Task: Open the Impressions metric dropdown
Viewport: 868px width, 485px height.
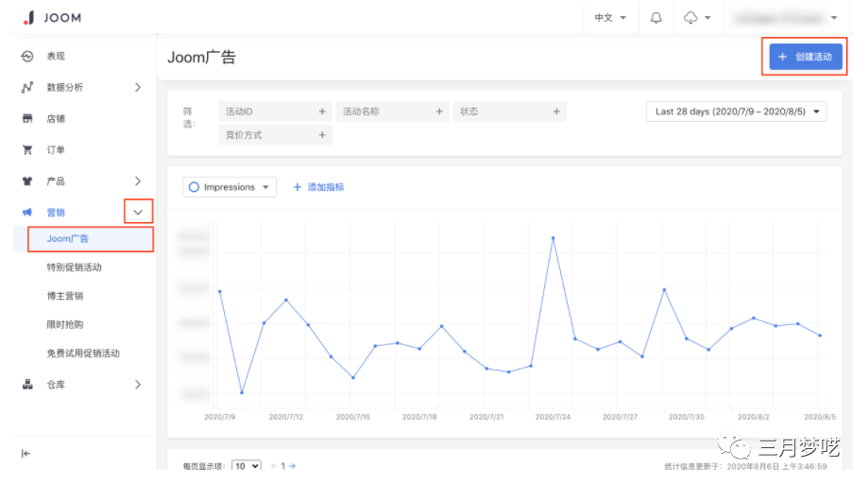Action: 230,187
